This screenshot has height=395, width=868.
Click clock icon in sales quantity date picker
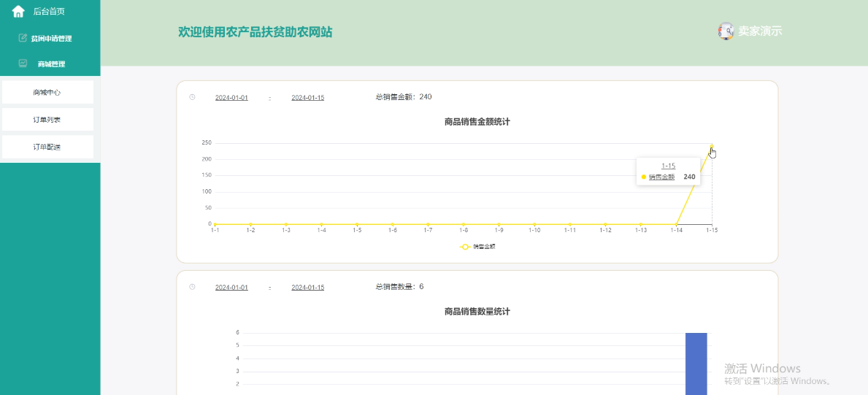(x=192, y=287)
